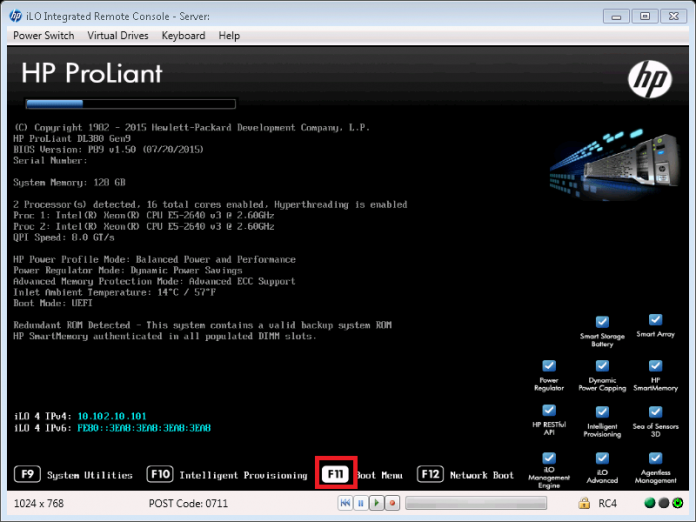Screen dimensions: 696x522
Task: Open the Keyboard menu
Action: [x=183, y=36]
